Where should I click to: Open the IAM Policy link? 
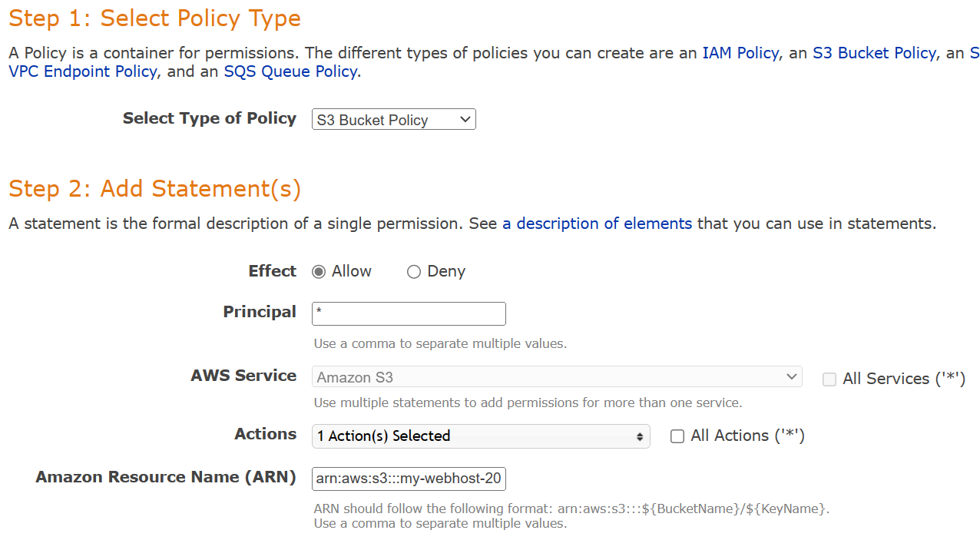[740, 53]
